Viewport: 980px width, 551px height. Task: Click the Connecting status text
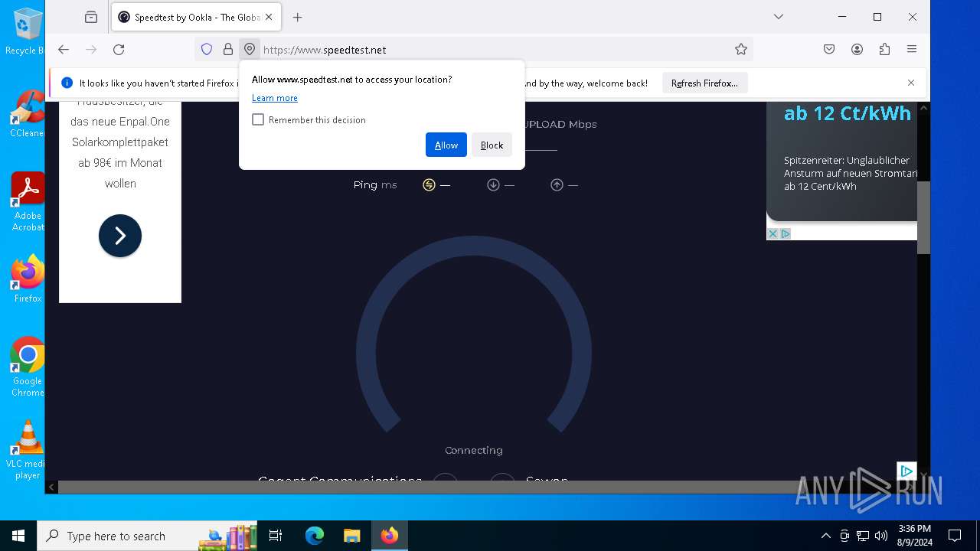coord(474,450)
